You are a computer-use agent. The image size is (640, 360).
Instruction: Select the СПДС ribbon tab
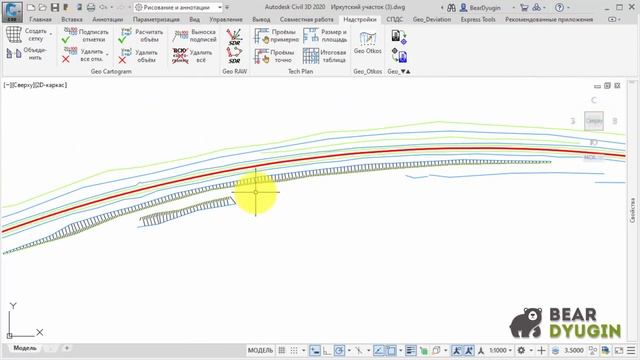(x=394, y=19)
